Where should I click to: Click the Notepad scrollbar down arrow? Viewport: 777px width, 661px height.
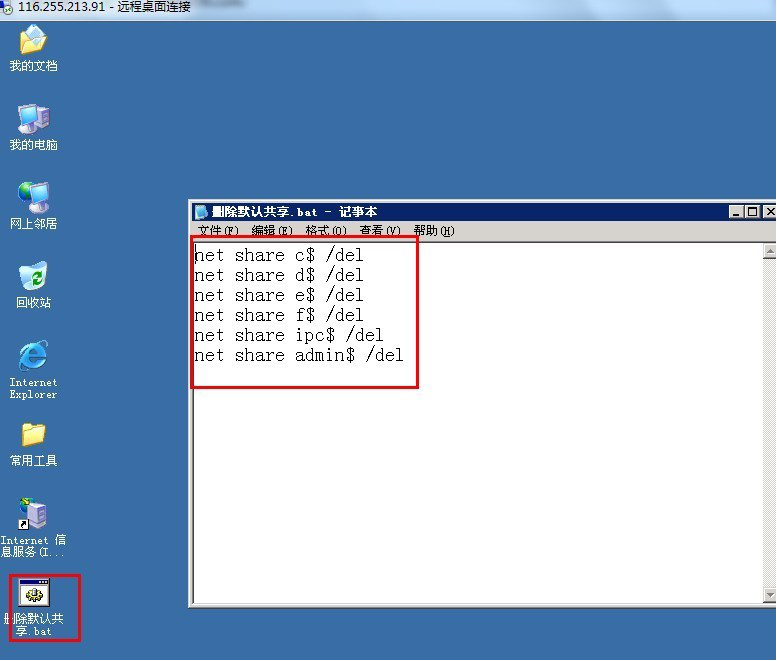point(769,595)
